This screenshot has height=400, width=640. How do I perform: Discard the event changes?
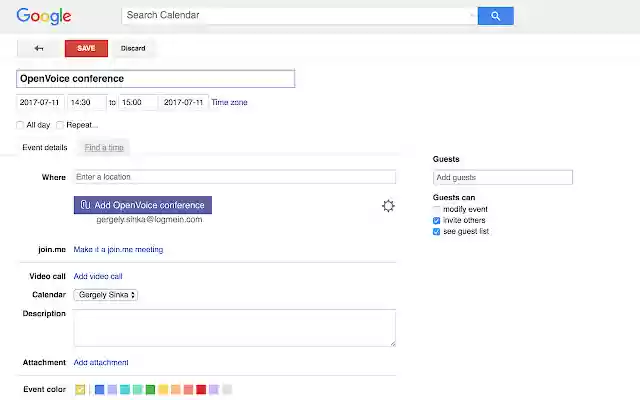pos(133,48)
